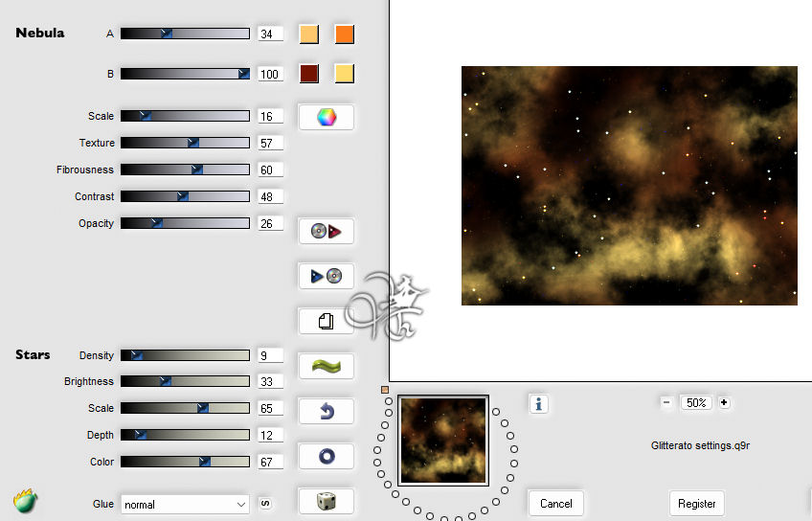Click the Color value field 67
The image size is (812, 521).
pos(270,462)
